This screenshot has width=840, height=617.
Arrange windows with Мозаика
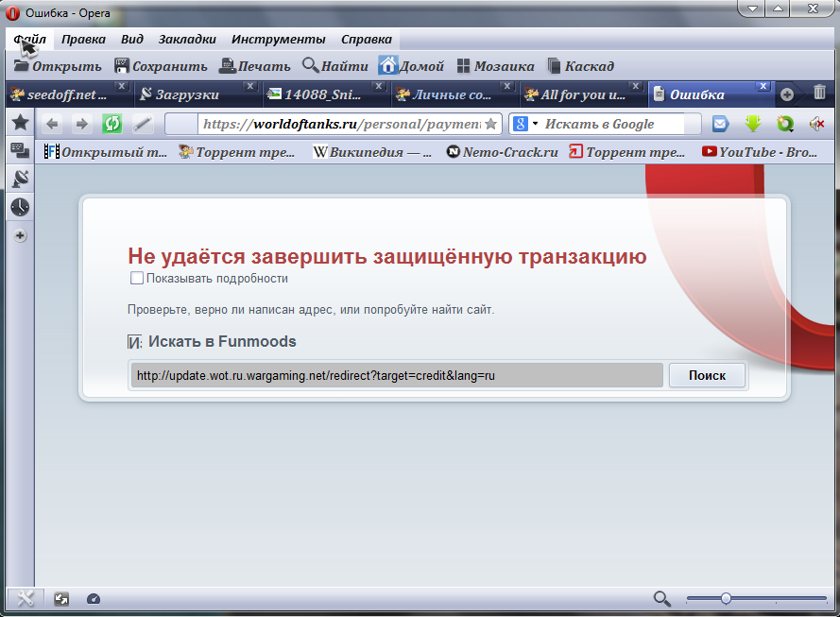(x=495, y=66)
